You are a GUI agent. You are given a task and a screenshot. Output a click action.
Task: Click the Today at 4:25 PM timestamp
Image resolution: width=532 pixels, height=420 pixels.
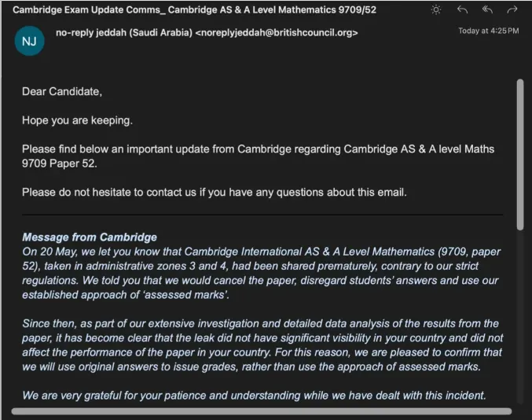tap(489, 31)
